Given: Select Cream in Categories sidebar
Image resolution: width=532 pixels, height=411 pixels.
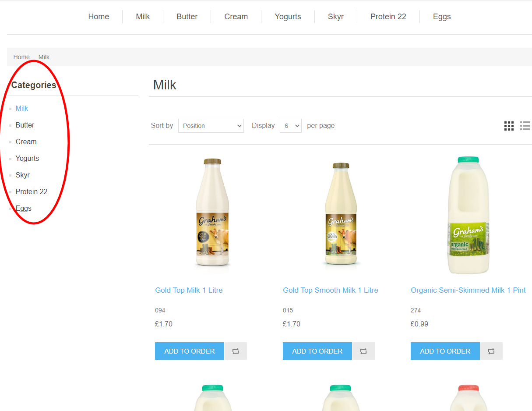Looking at the screenshot, I should (26, 142).
